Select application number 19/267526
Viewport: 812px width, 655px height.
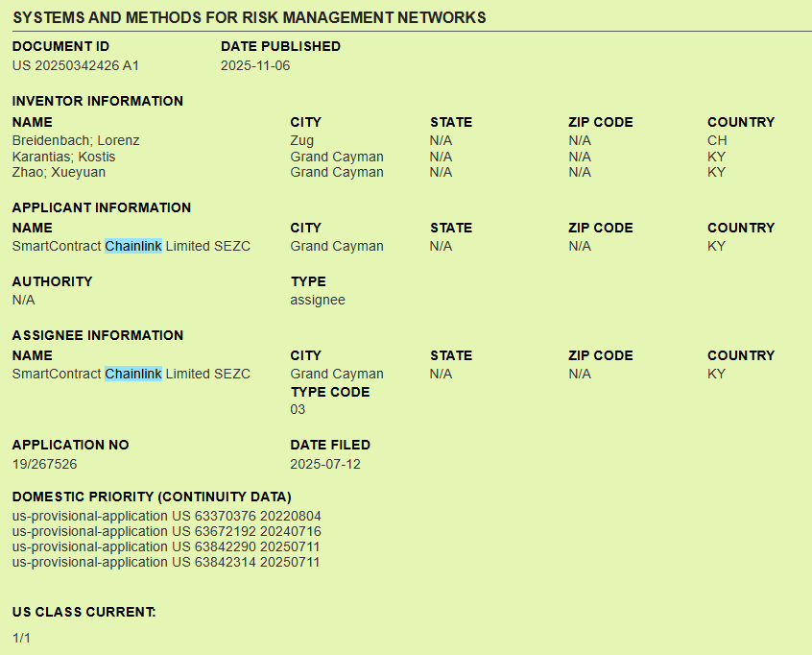pyautogui.click(x=44, y=464)
